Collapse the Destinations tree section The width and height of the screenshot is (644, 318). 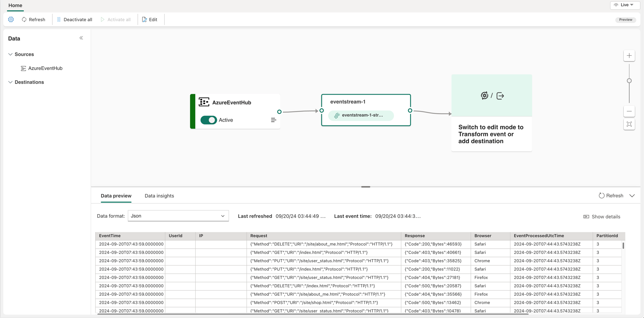pos(10,82)
